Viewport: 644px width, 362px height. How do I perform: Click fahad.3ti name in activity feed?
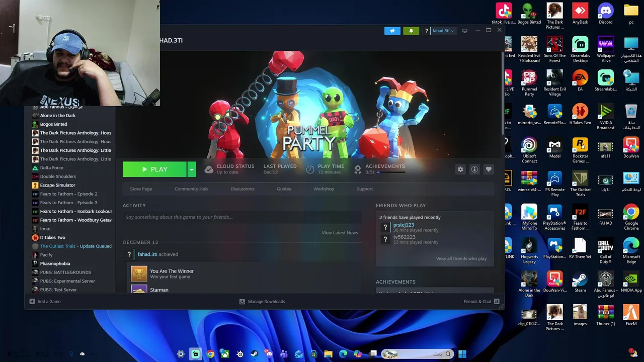pyautogui.click(x=147, y=254)
